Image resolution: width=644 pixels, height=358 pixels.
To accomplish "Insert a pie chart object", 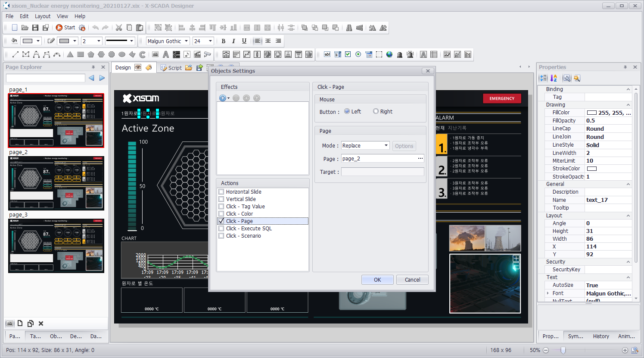I will pos(268,54).
